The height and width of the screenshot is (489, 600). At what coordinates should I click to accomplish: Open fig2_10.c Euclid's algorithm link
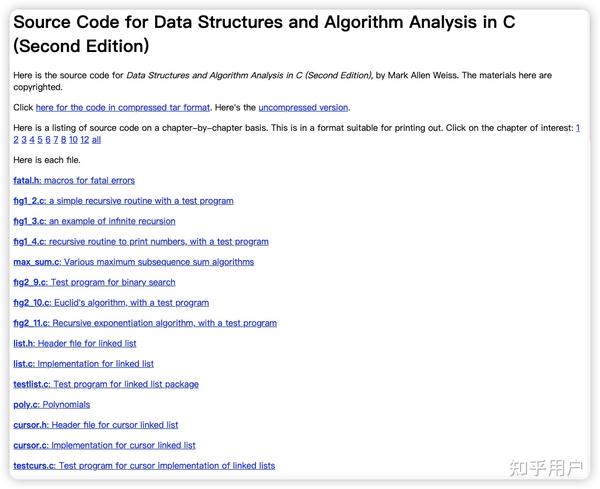click(x=111, y=303)
